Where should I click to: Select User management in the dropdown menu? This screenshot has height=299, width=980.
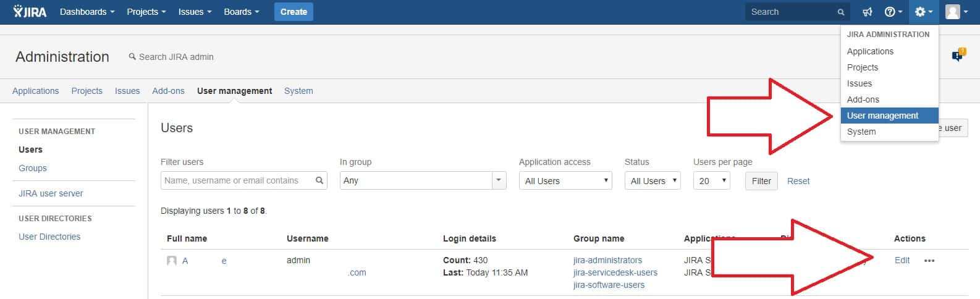pyautogui.click(x=889, y=116)
